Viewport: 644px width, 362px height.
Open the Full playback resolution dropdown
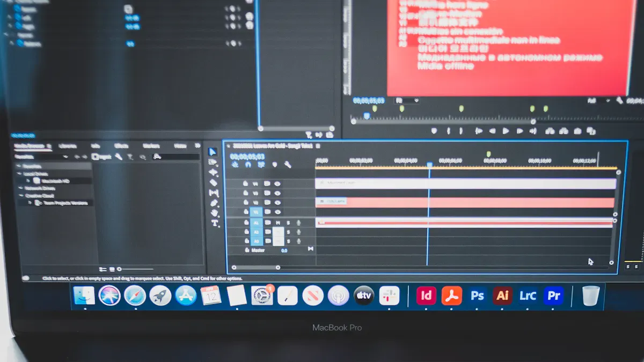coord(599,100)
